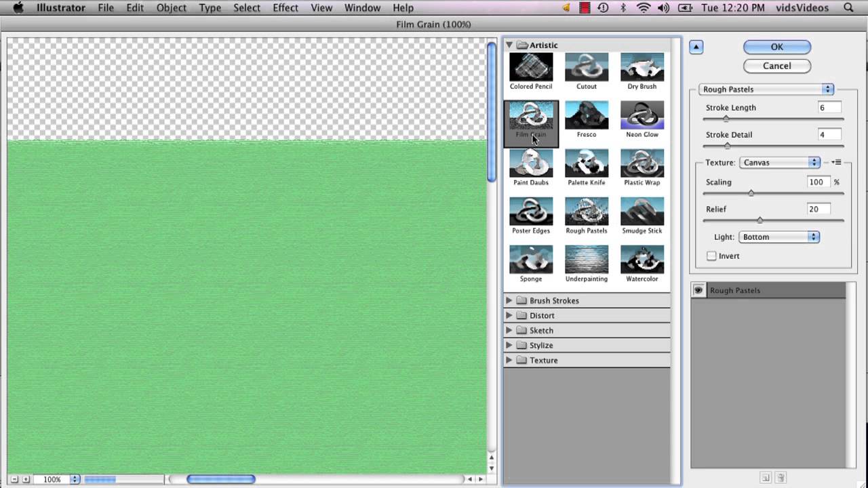Click the horizontal canvas scrollbar
The image size is (868, 488).
(220, 479)
